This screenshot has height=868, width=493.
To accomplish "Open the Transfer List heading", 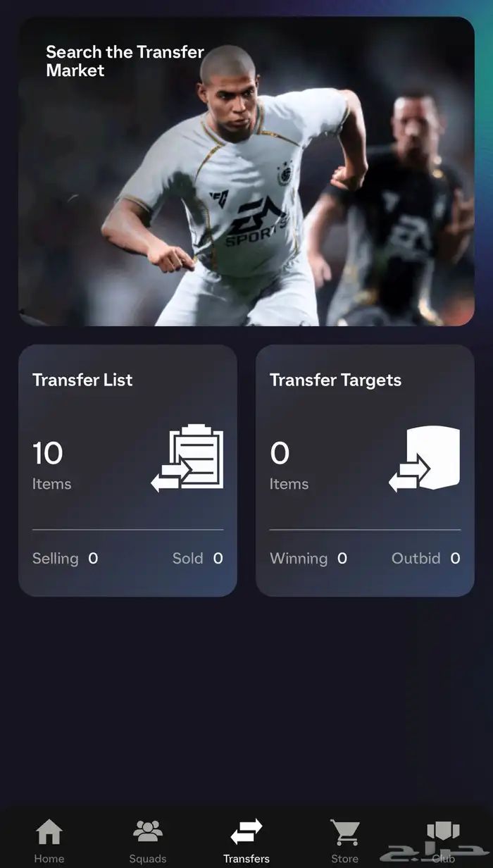I will click(x=82, y=380).
